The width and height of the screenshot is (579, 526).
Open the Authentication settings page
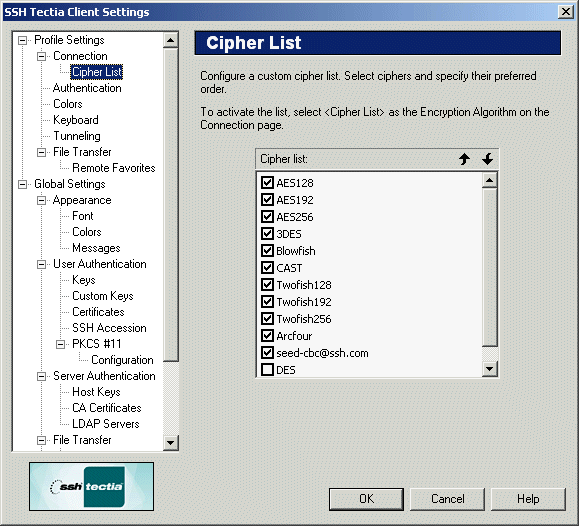(x=87, y=88)
